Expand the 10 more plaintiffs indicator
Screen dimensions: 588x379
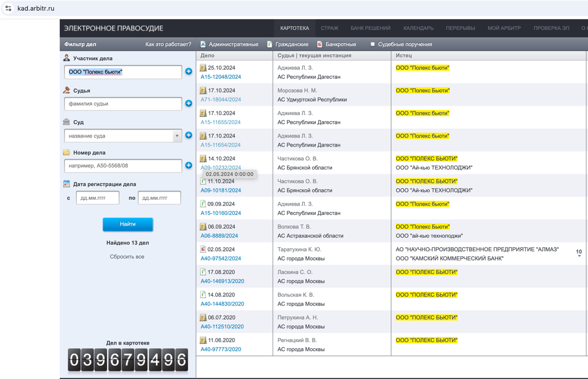[579, 253]
